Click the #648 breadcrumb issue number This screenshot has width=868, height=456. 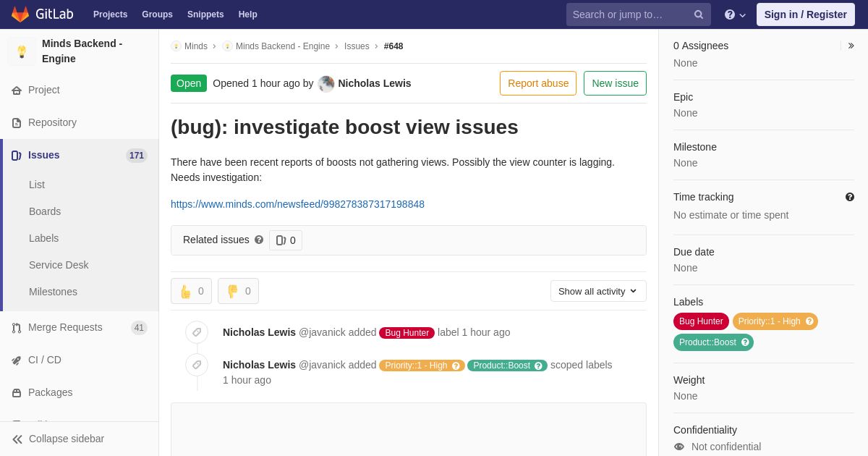pyautogui.click(x=393, y=46)
